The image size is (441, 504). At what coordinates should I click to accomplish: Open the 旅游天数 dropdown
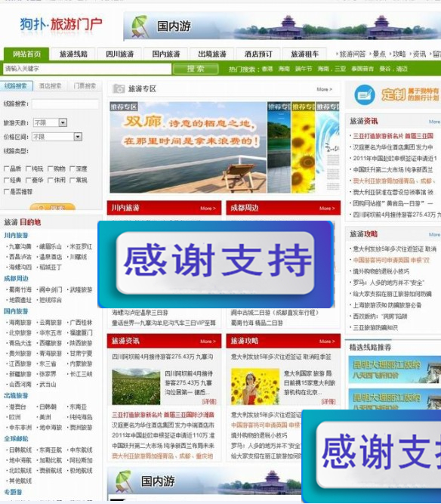tap(50, 122)
